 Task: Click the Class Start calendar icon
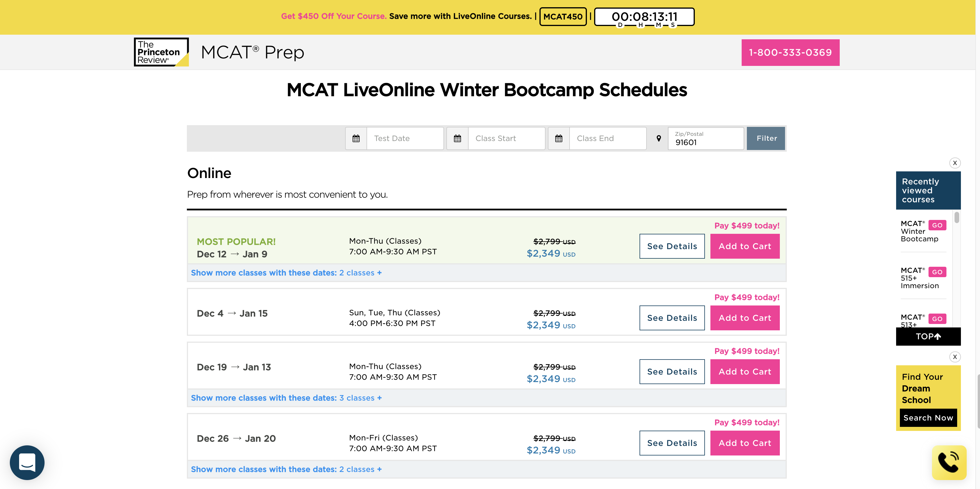pyautogui.click(x=457, y=138)
